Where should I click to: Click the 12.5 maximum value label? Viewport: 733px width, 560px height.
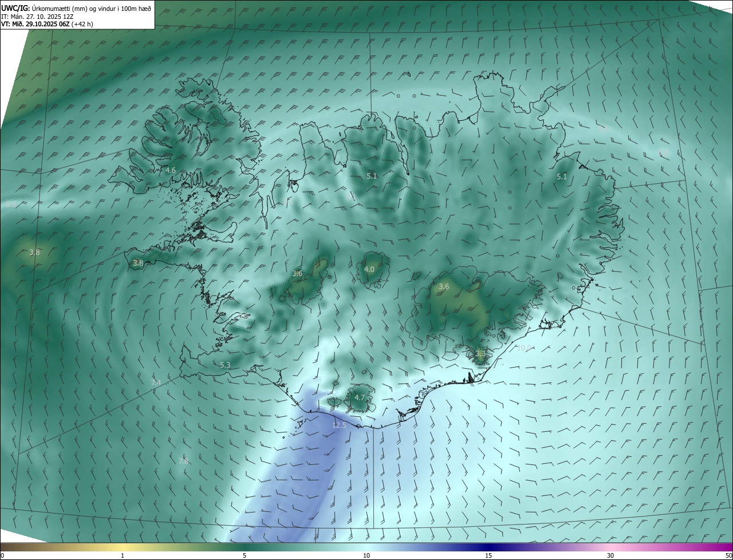pos(339,425)
